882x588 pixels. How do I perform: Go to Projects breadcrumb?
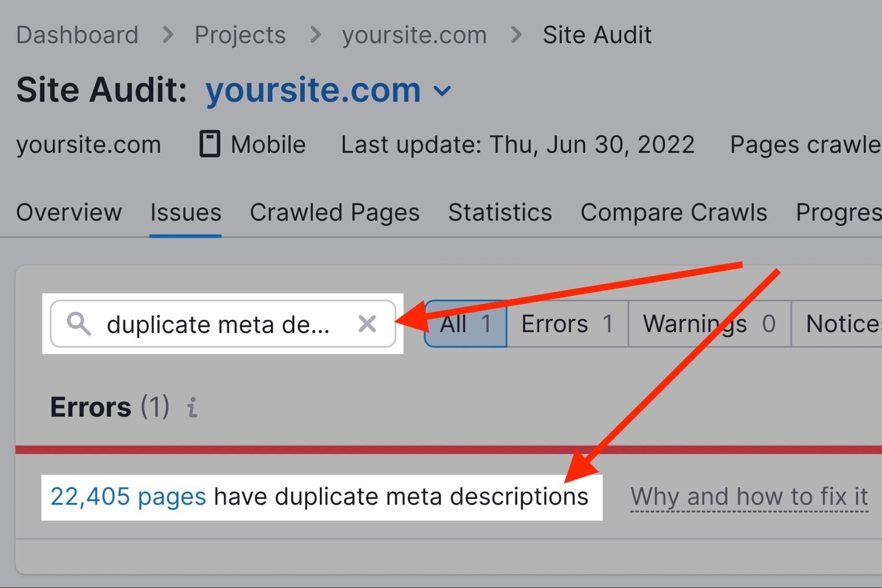coord(240,35)
